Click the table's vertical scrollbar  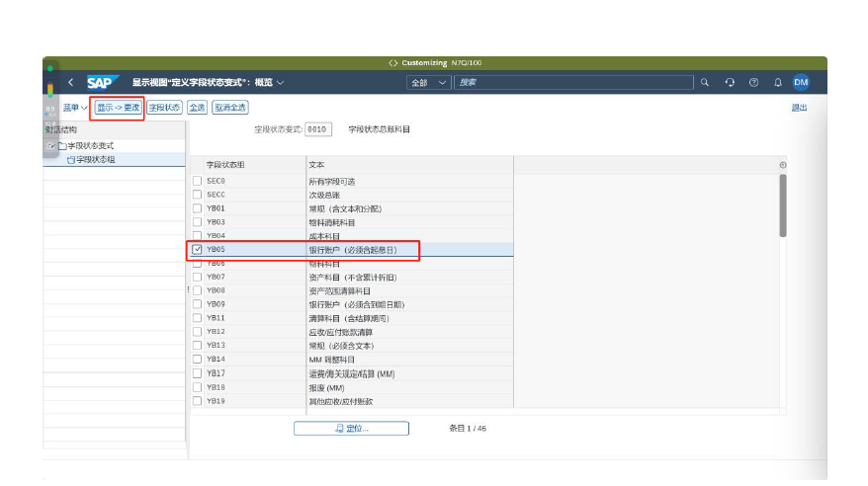click(x=783, y=205)
